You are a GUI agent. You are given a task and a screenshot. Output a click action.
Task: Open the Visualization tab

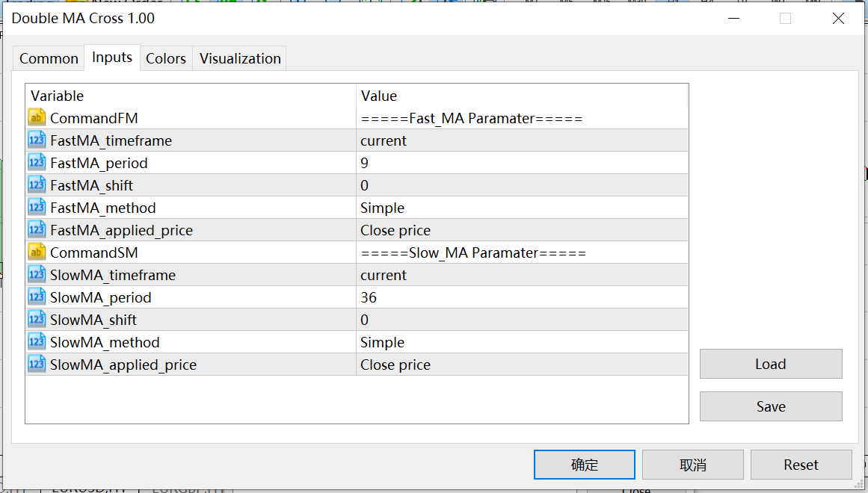coord(238,58)
